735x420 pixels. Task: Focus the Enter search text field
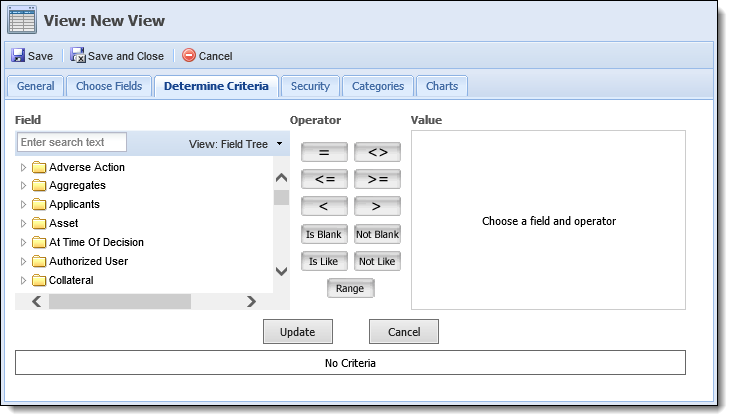coord(72,142)
